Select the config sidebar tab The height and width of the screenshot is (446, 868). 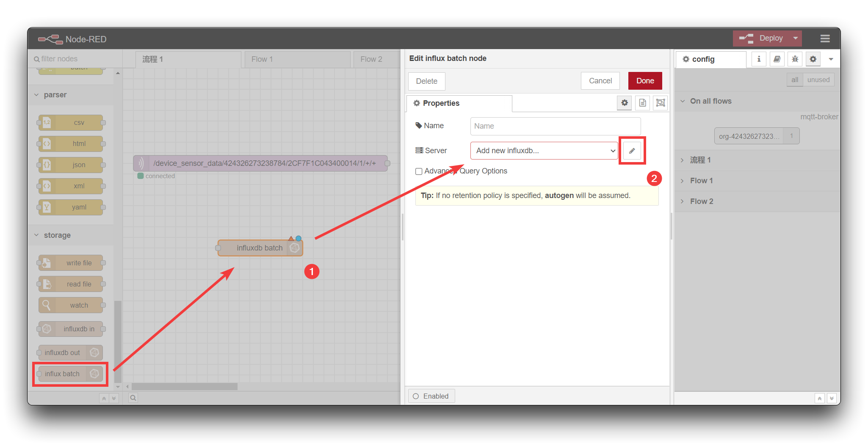tap(711, 60)
